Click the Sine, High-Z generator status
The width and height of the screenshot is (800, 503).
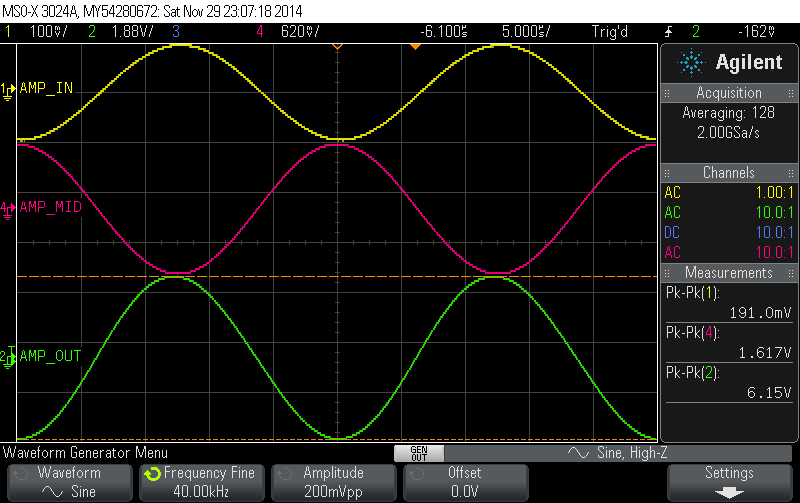click(x=632, y=453)
